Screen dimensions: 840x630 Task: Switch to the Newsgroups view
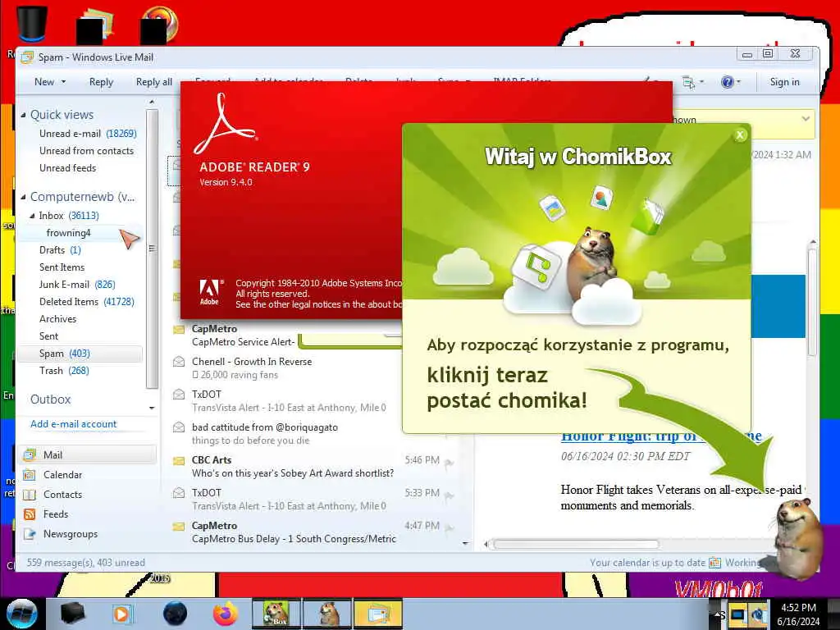click(71, 534)
